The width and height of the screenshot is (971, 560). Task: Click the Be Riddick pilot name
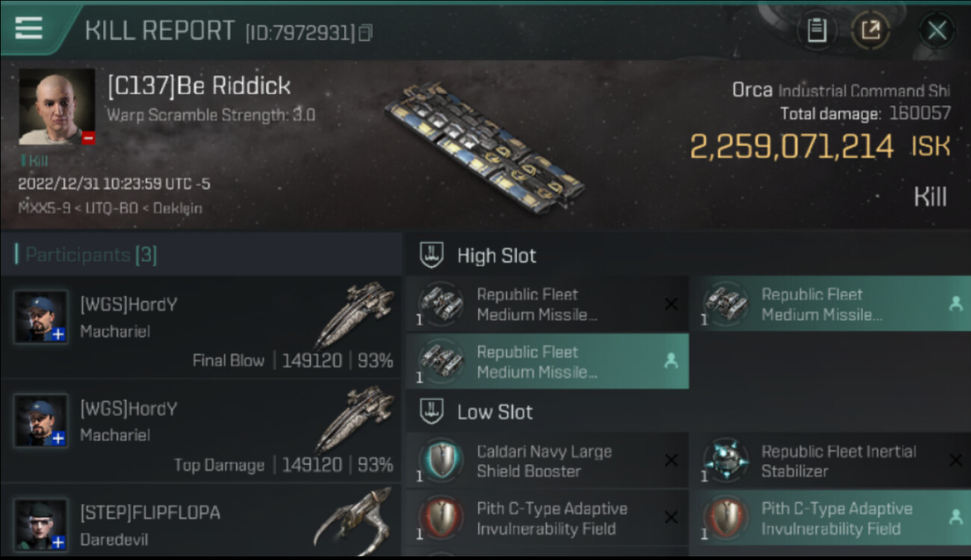point(199,86)
